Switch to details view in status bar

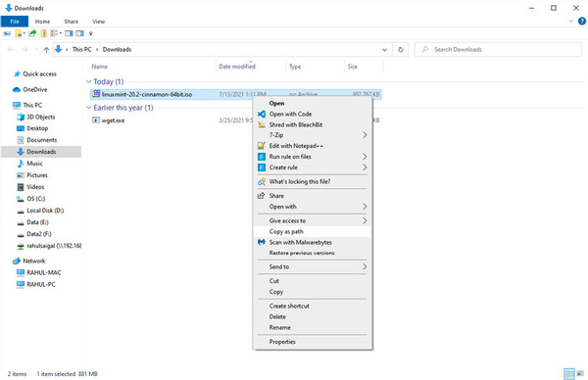[569, 373]
